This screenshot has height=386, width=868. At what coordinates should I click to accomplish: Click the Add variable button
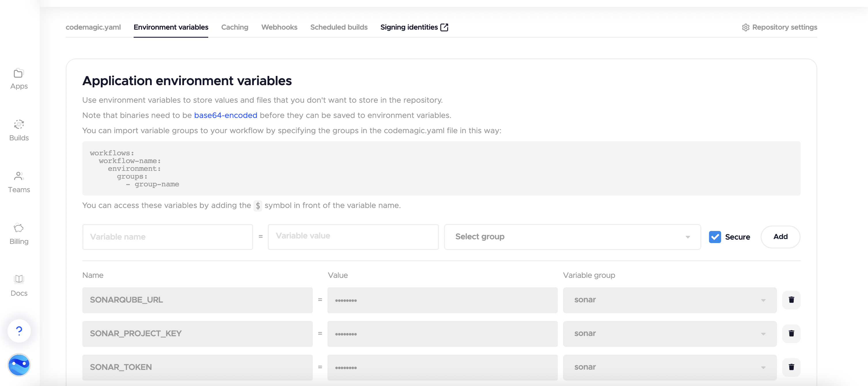click(780, 237)
